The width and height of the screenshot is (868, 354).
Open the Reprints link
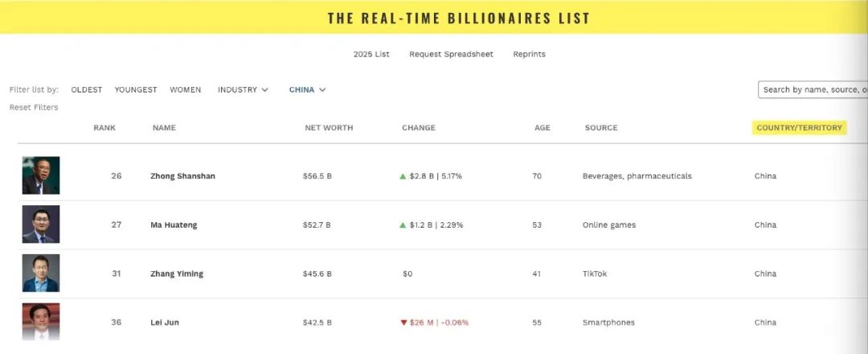(x=529, y=54)
